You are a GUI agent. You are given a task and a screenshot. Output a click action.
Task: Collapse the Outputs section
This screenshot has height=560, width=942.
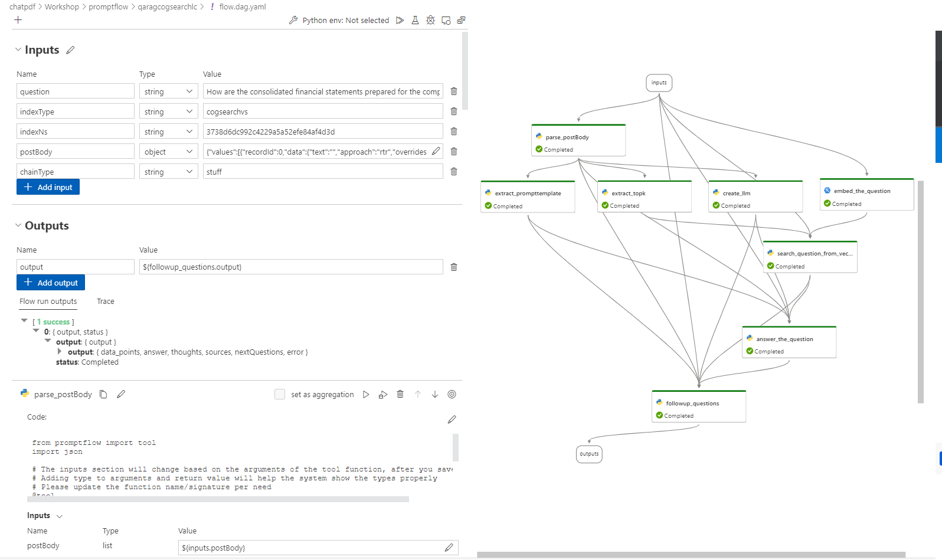pyautogui.click(x=18, y=225)
